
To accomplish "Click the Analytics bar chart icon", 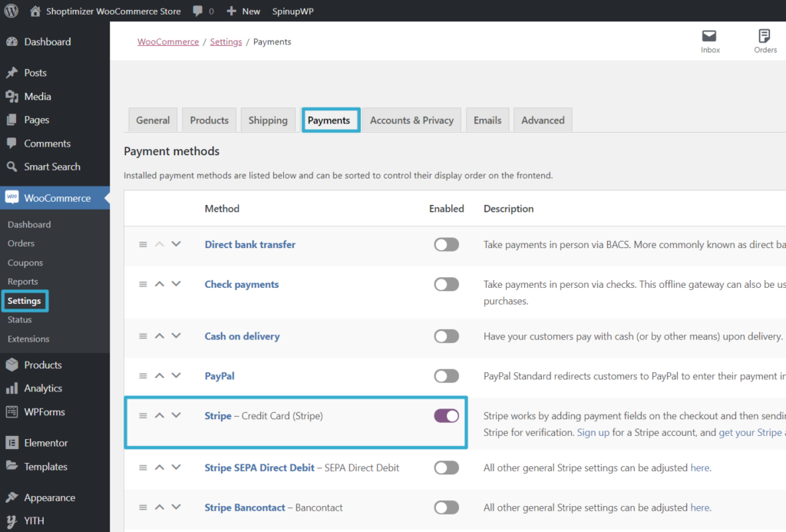I will [x=12, y=388].
